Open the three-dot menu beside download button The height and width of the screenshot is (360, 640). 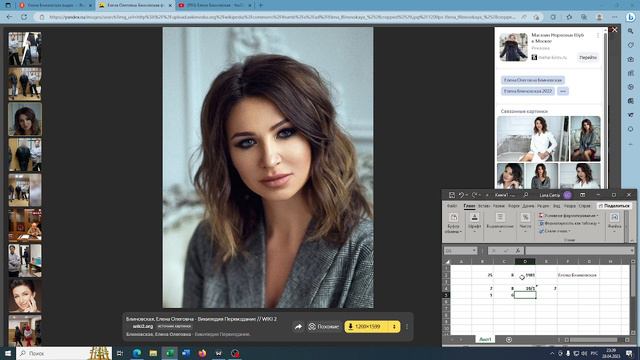pos(407,327)
